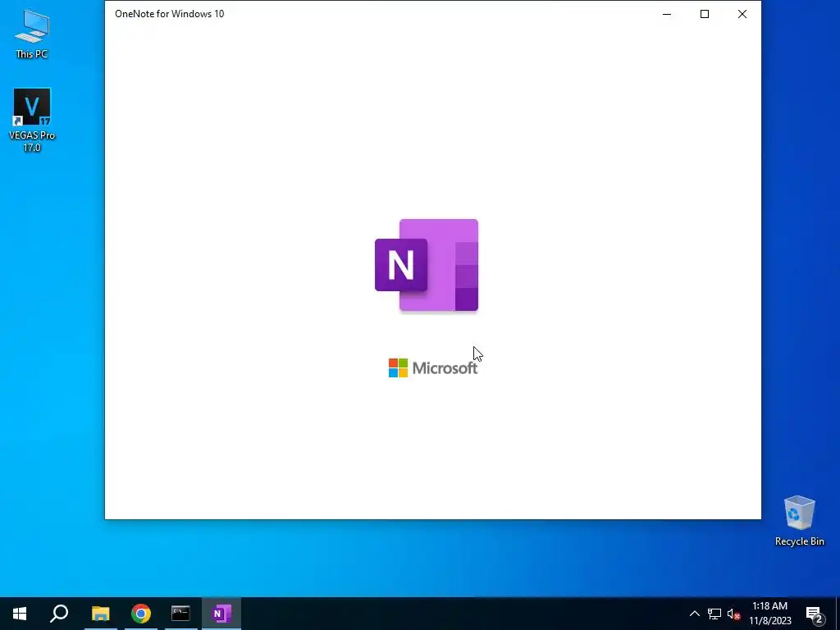Minimize the OneNote for Windows 10 window
Viewport: 840px width, 630px height.
667,14
